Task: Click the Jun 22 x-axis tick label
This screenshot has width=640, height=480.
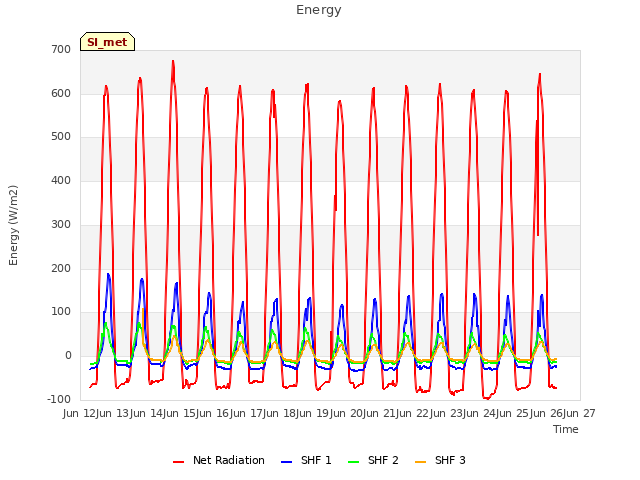Action: (x=413, y=413)
